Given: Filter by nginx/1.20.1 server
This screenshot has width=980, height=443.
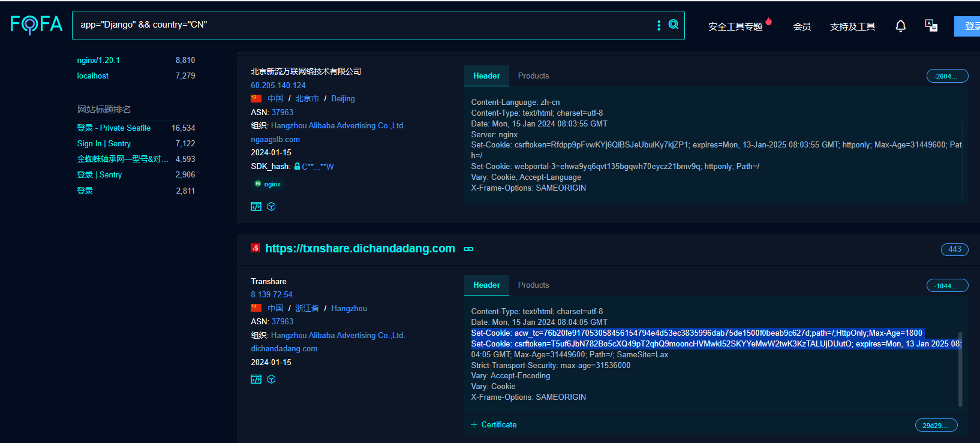Looking at the screenshot, I should point(98,60).
